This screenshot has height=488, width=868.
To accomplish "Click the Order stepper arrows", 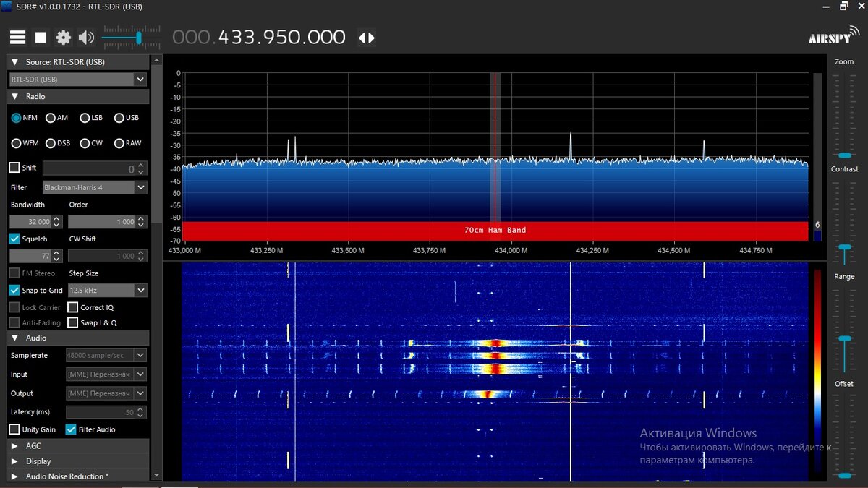I will point(142,222).
